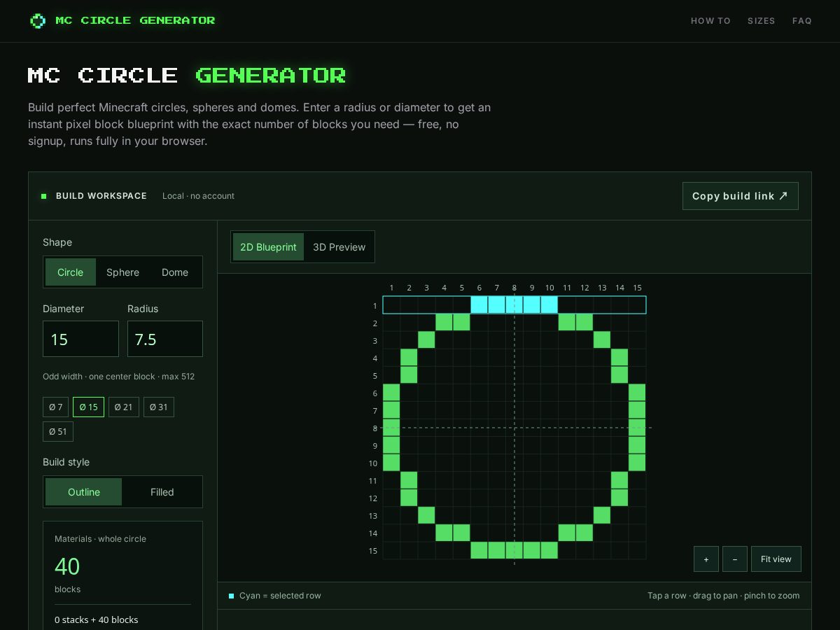Viewport: 840px width, 630px height.
Task: Zoom in with the plus button
Action: 706,559
